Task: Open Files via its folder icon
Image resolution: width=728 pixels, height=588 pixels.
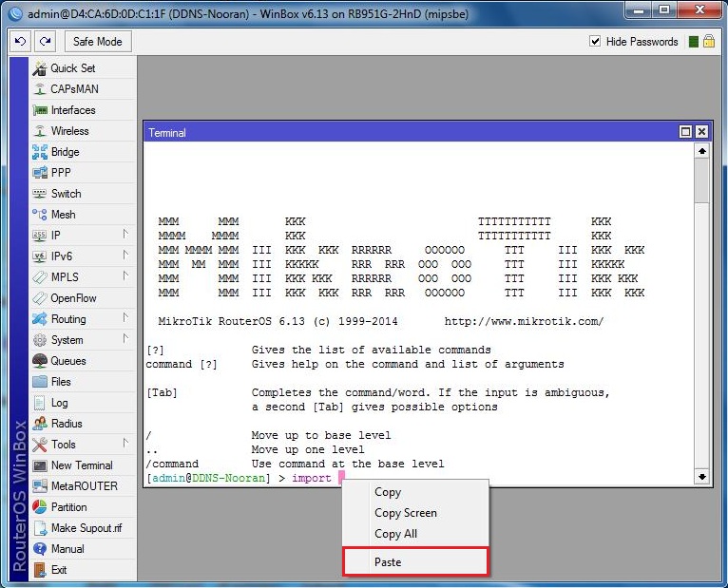Action: coord(40,382)
